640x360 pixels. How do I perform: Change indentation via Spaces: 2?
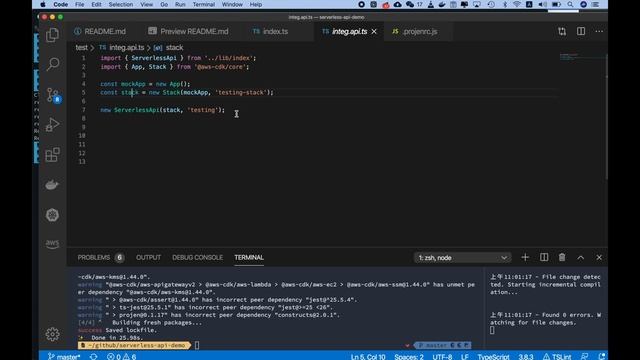click(x=409, y=356)
